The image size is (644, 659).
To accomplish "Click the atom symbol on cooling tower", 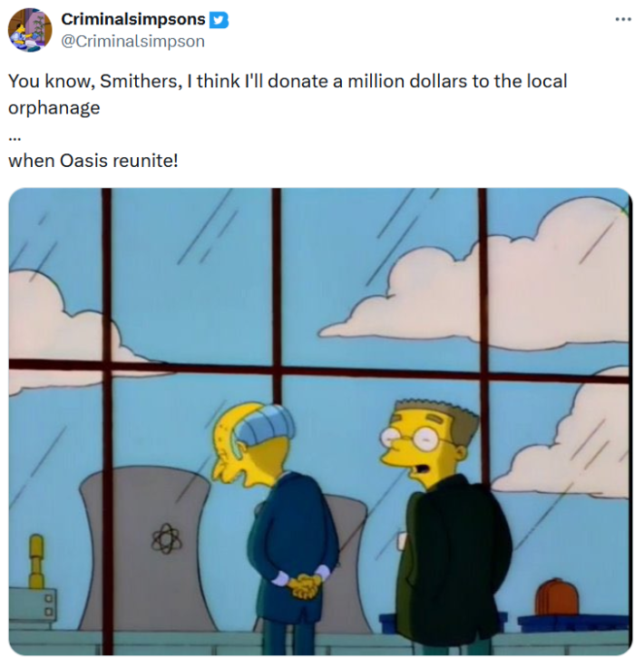I will [167, 538].
